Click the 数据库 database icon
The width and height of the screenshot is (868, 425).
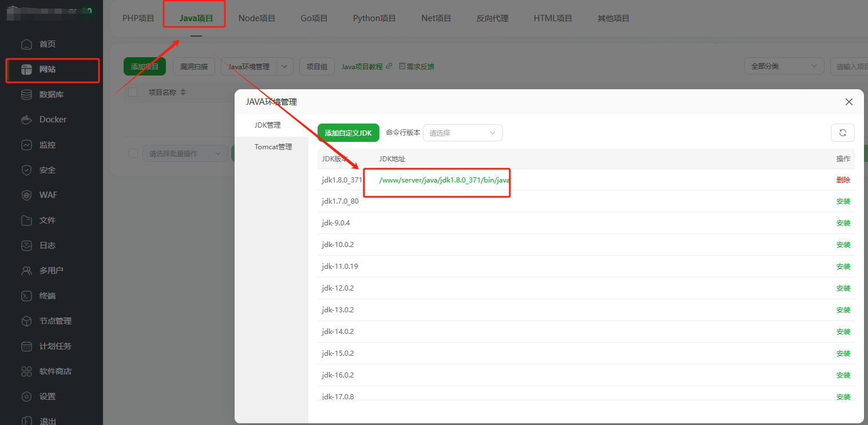[26, 94]
